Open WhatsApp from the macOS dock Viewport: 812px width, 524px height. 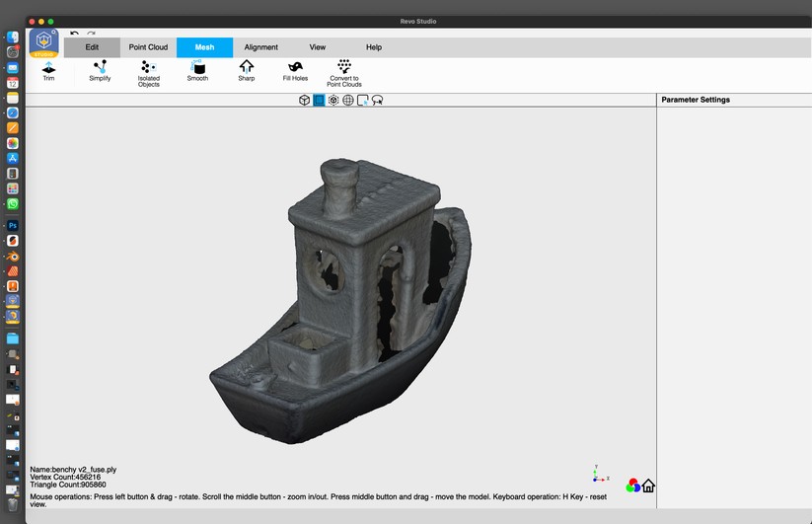(x=13, y=204)
